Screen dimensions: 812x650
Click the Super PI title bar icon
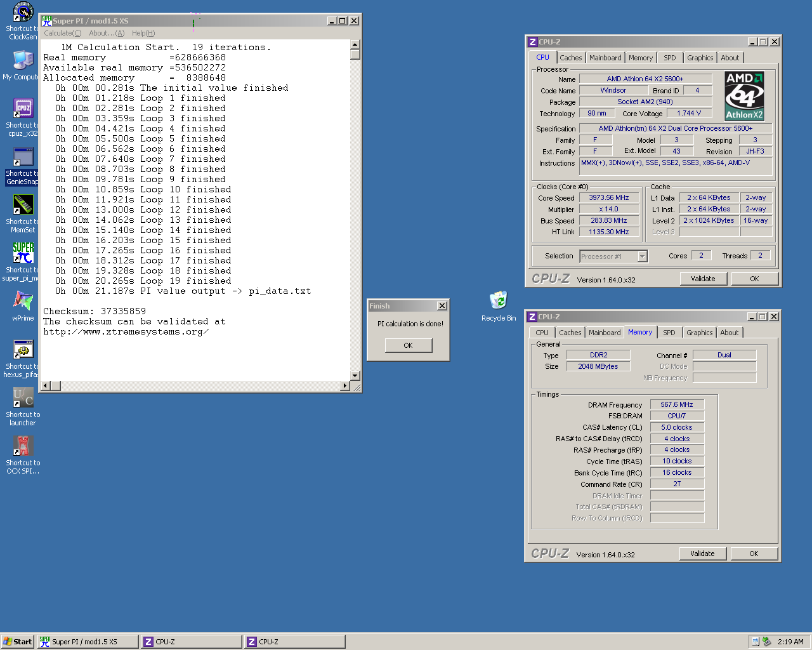46,21
